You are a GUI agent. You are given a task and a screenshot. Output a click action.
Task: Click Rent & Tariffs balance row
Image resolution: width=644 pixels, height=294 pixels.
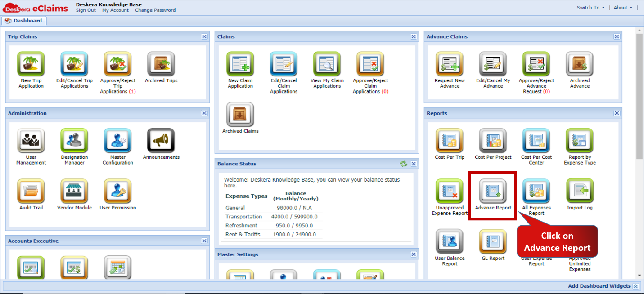coord(273,235)
